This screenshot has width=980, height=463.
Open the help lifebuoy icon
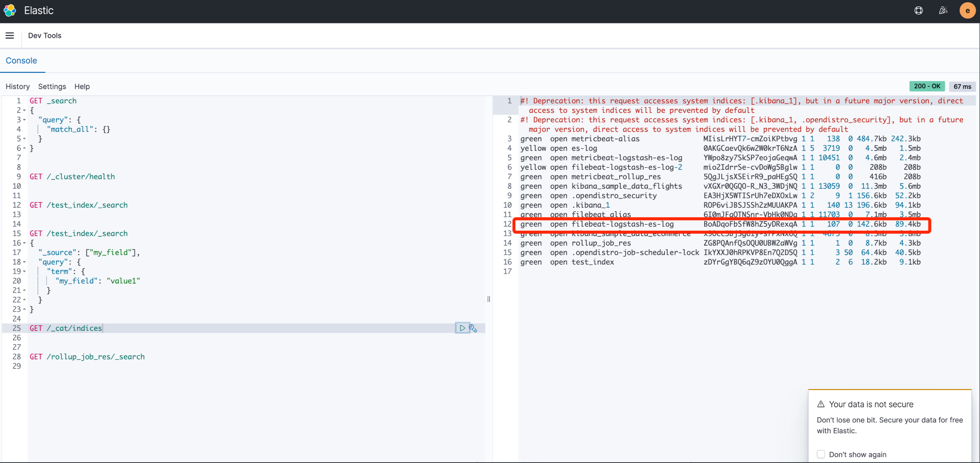pos(918,10)
